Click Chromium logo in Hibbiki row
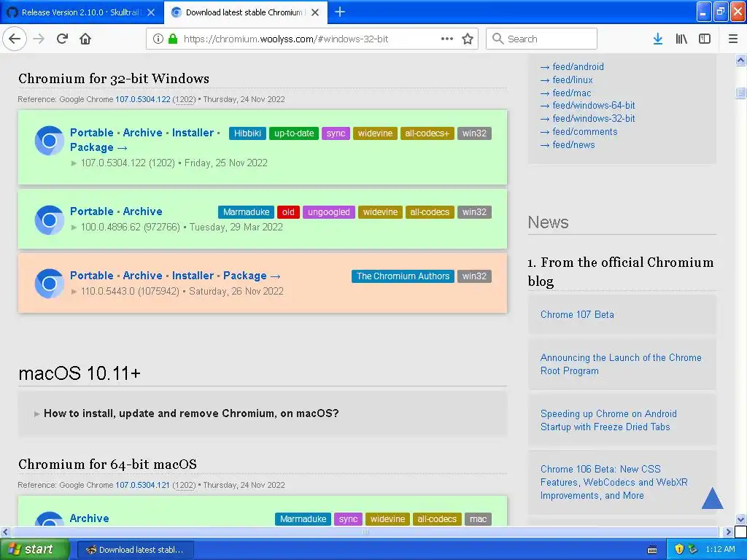 point(49,141)
